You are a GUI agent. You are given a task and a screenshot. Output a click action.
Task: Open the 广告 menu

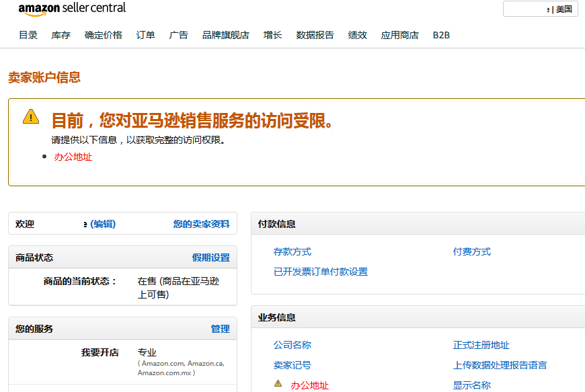pyautogui.click(x=178, y=35)
